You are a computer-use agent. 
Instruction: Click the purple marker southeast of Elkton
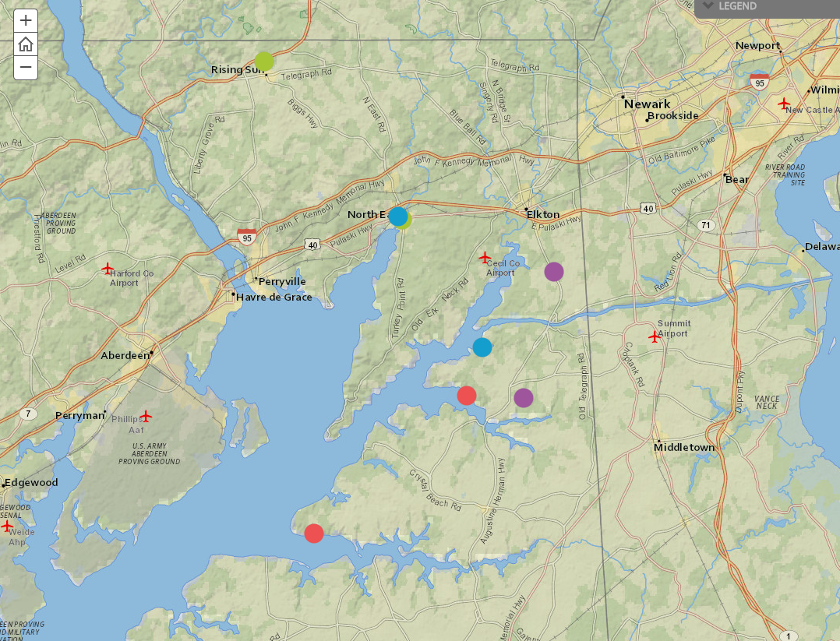(x=553, y=272)
